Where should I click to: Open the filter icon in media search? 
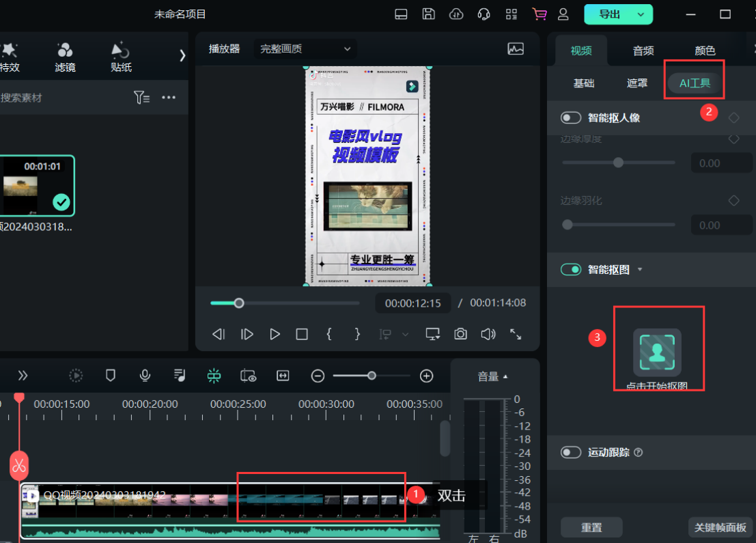point(141,98)
